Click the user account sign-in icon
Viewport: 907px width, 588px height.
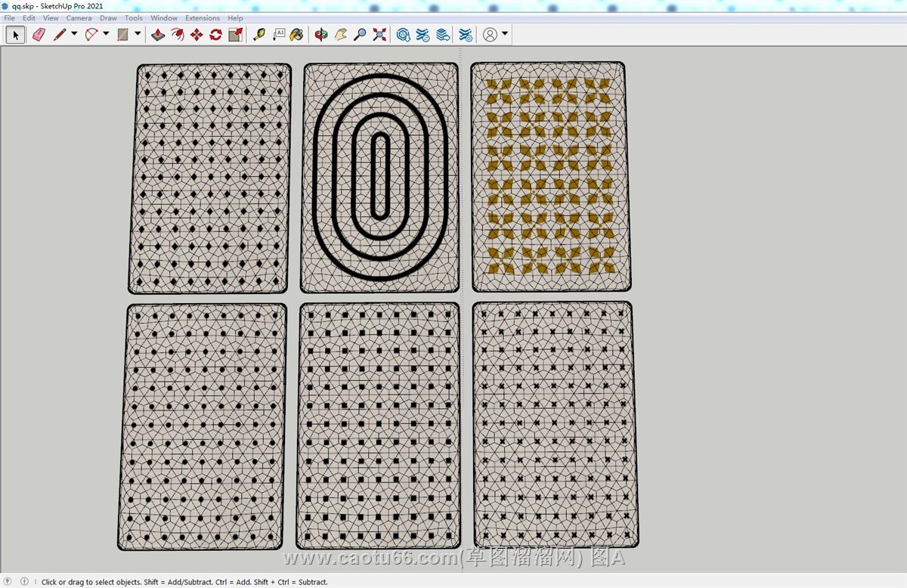point(491,35)
